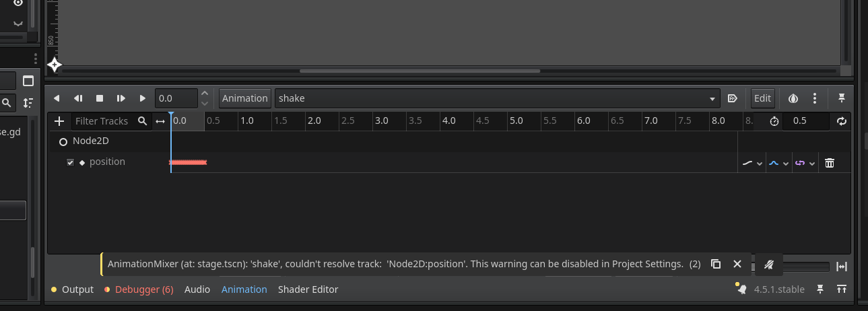This screenshot has height=311, width=868.
Task: Click the add track plus icon
Action: click(x=59, y=121)
